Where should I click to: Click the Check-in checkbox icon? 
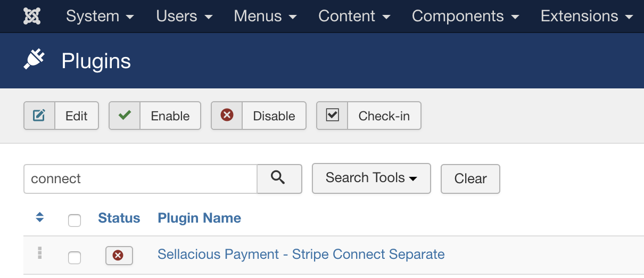(332, 116)
